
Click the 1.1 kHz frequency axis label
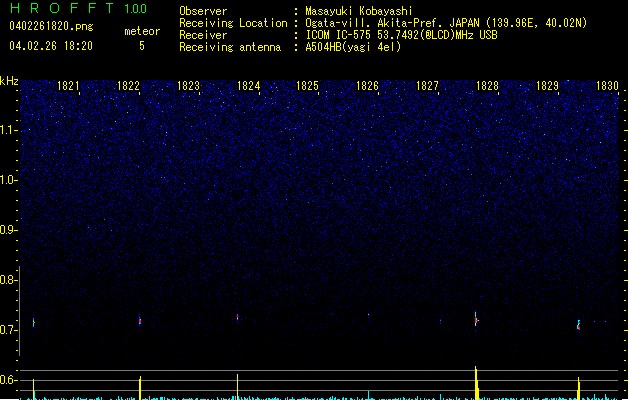(8, 130)
